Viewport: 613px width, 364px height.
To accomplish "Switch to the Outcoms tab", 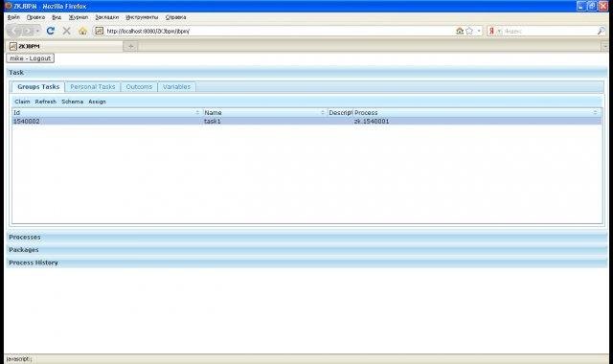I will click(139, 87).
